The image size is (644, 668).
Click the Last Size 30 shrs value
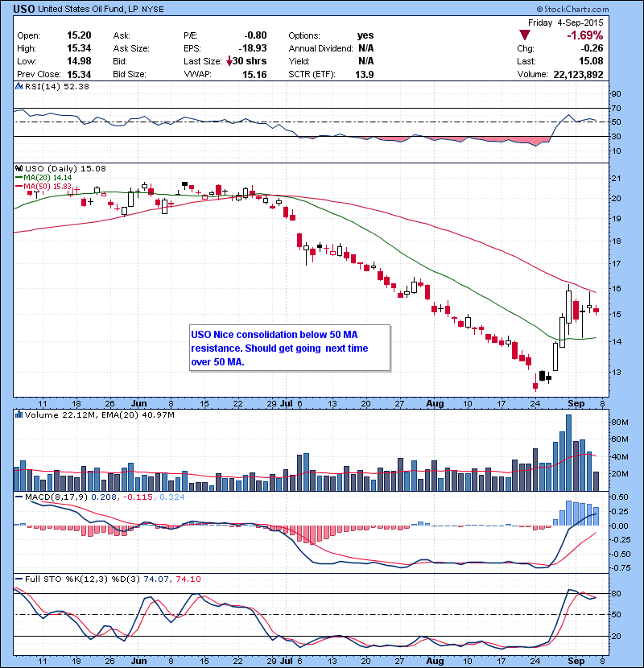(250, 61)
